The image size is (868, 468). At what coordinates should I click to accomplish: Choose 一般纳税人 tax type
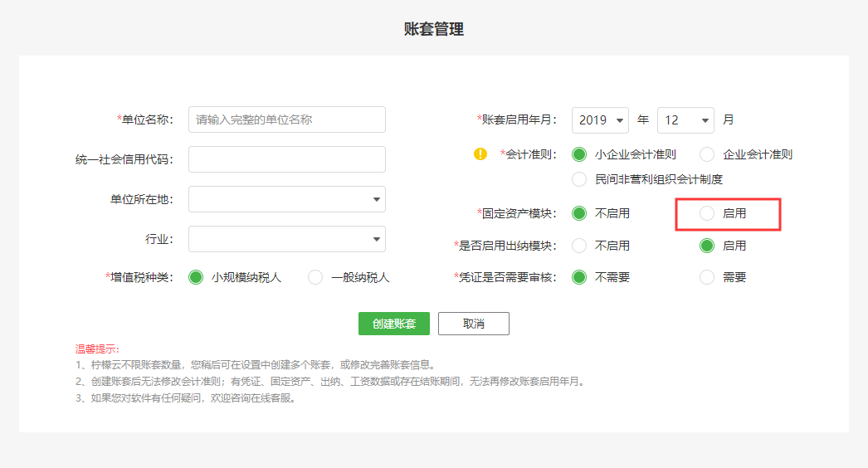(x=315, y=277)
